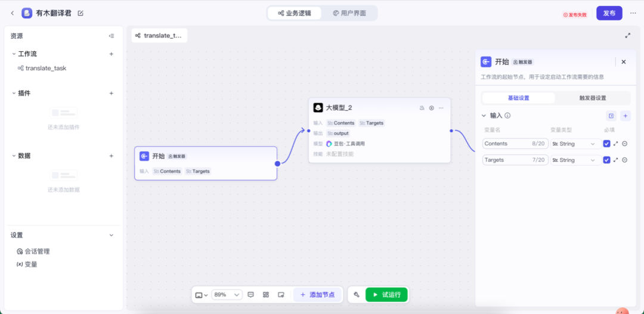Select the 基础设置 tab

point(518,98)
